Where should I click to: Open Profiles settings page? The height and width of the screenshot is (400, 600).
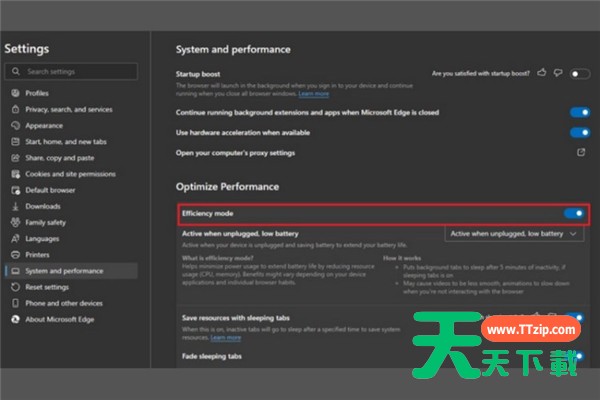coord(37,93)
